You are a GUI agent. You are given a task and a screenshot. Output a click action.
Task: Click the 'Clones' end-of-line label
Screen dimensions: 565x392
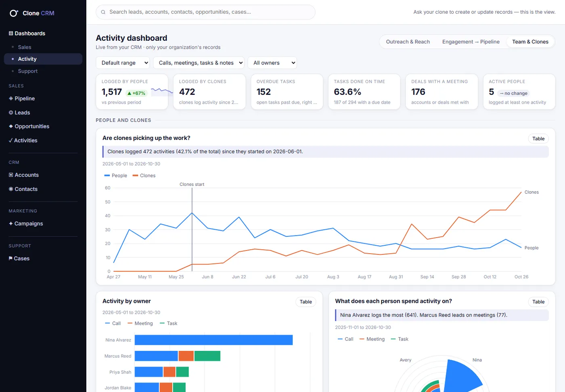pos(532,192)
